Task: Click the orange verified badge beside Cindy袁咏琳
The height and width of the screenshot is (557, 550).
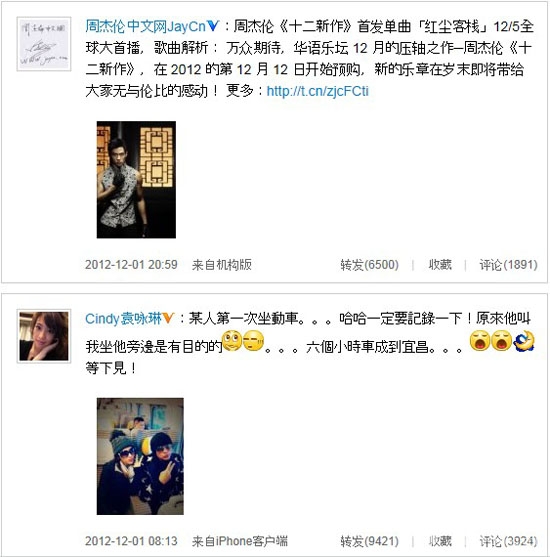Action: [x=168, y=318]
